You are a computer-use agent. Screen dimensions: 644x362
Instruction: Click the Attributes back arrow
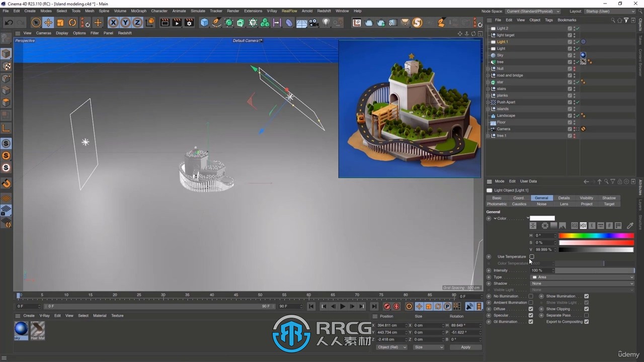pyautogui.click(x=586, y=182)
